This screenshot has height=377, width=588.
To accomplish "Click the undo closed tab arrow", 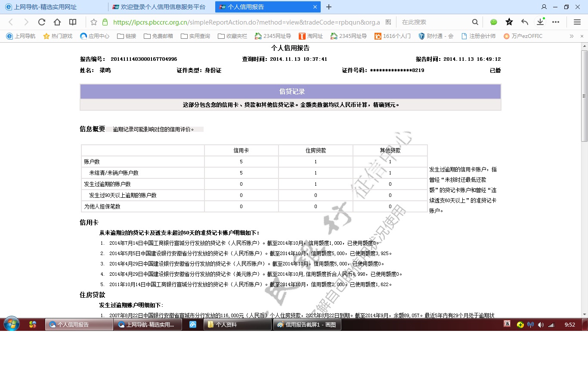I will point(525,22).
